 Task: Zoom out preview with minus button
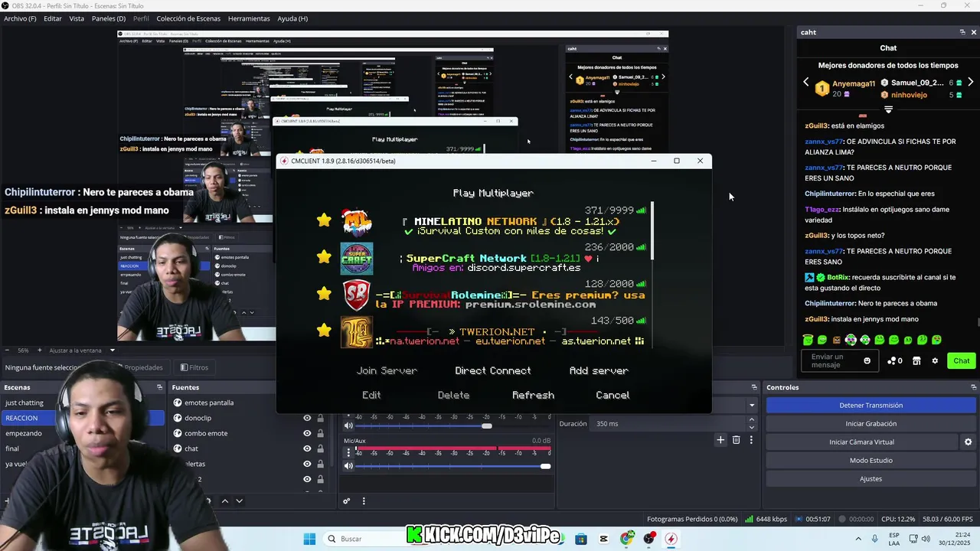8,350
